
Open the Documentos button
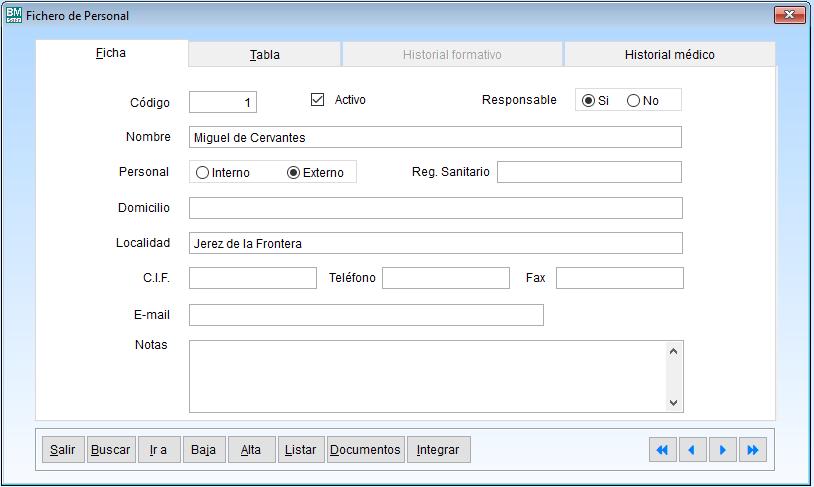pyautogui.click(x=365, y=450)
